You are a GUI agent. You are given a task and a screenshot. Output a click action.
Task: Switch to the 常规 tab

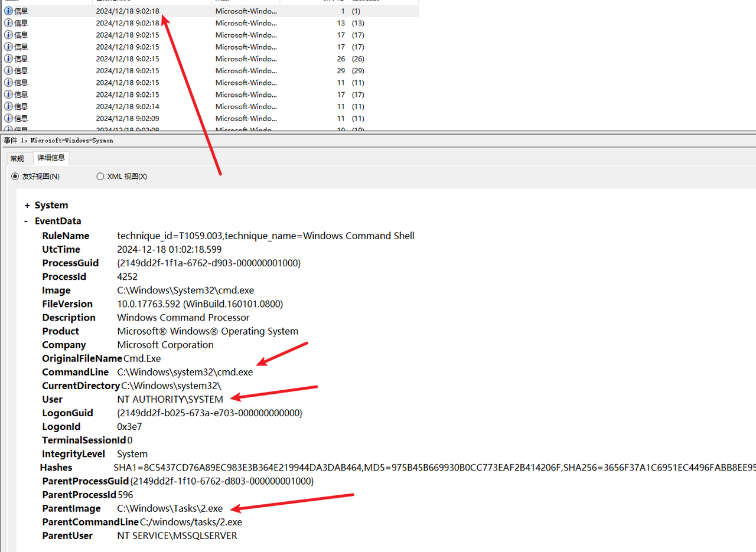[x=17, y=158]
